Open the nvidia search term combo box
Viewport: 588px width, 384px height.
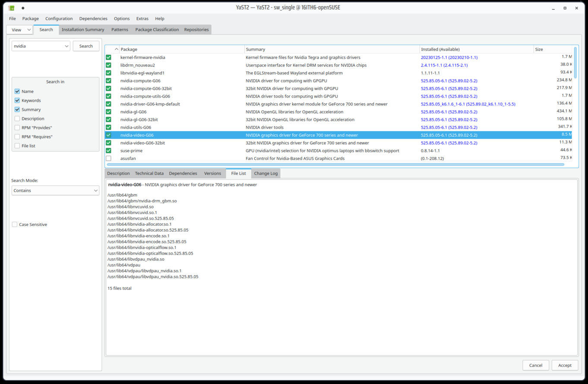[x=41, y=46]
